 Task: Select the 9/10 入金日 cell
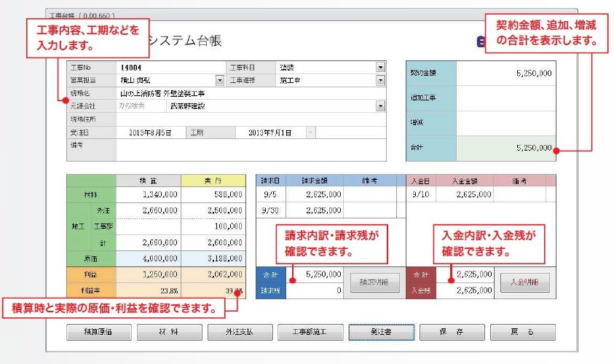point(421,194)
